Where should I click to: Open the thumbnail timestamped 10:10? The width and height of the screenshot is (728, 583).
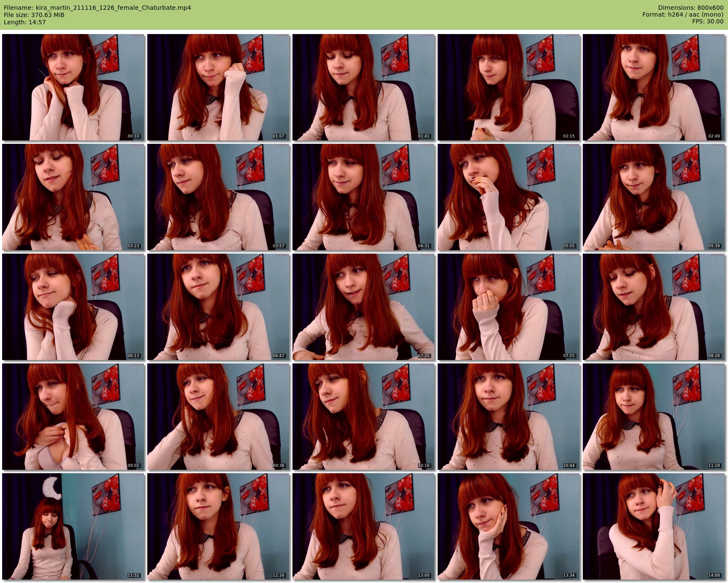(364, 417)
